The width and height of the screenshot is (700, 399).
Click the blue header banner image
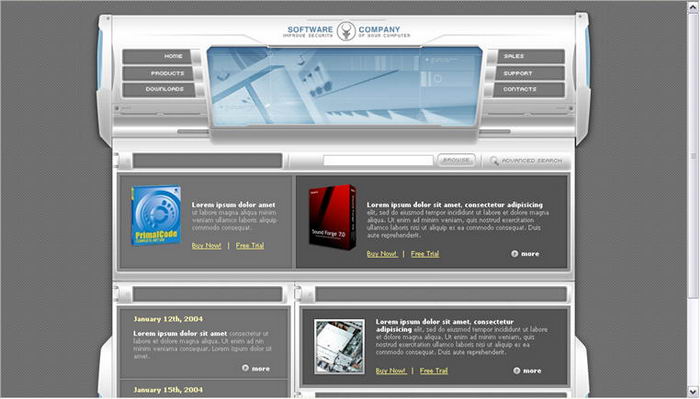(x=344, y=86)
